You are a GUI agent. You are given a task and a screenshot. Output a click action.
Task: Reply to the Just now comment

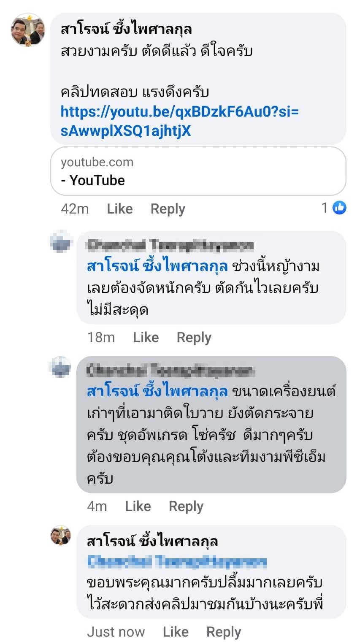coord(224,632)
